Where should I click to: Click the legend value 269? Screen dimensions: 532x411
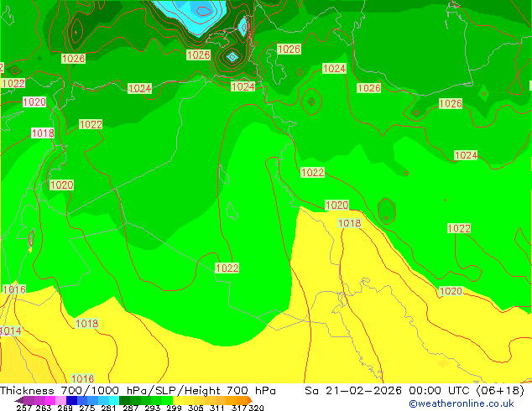(65, 408)
